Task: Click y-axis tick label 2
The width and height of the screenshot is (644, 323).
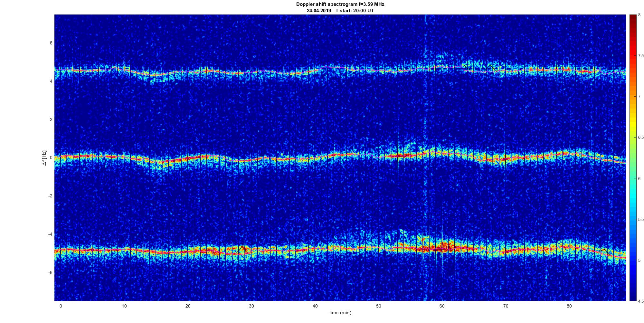Action: point(51,119)
